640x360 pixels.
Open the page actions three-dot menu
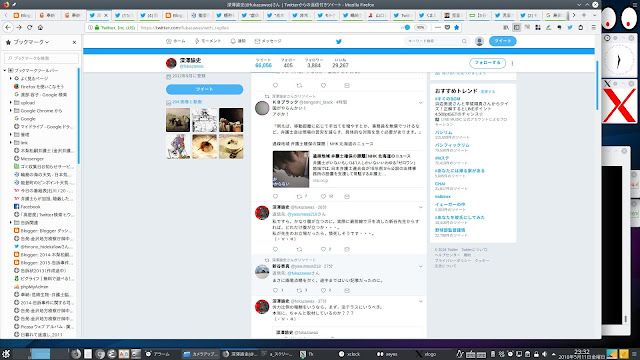[x=438, y=27]
